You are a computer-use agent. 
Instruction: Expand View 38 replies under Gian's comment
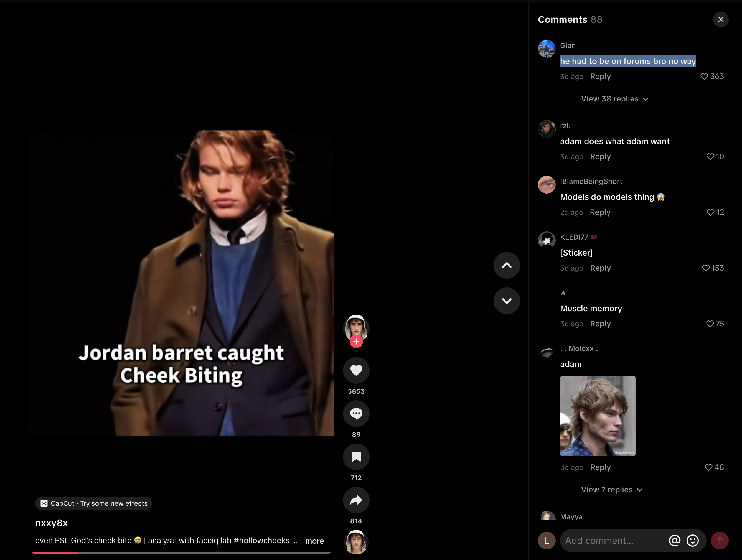pos(610,99)
